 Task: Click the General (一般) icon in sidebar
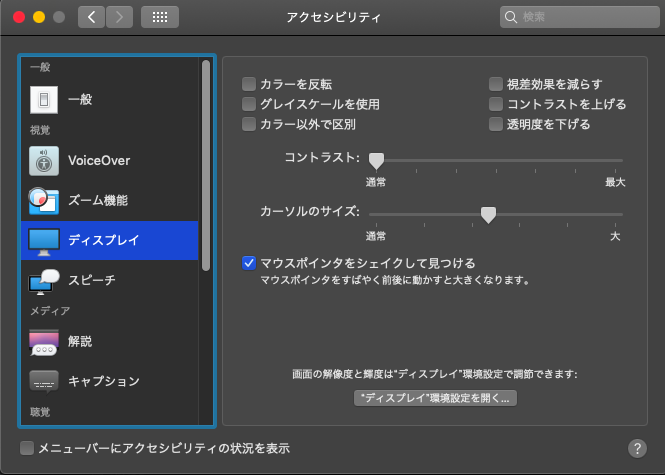pos(44,100)
